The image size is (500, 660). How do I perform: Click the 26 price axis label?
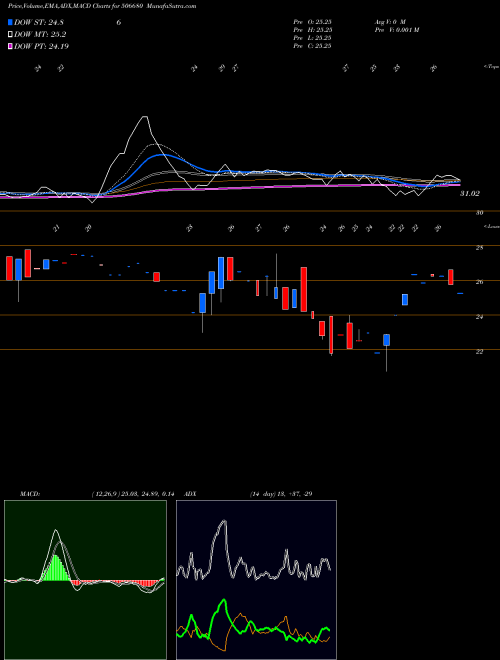pyautogui.click(x=479, y=282)
